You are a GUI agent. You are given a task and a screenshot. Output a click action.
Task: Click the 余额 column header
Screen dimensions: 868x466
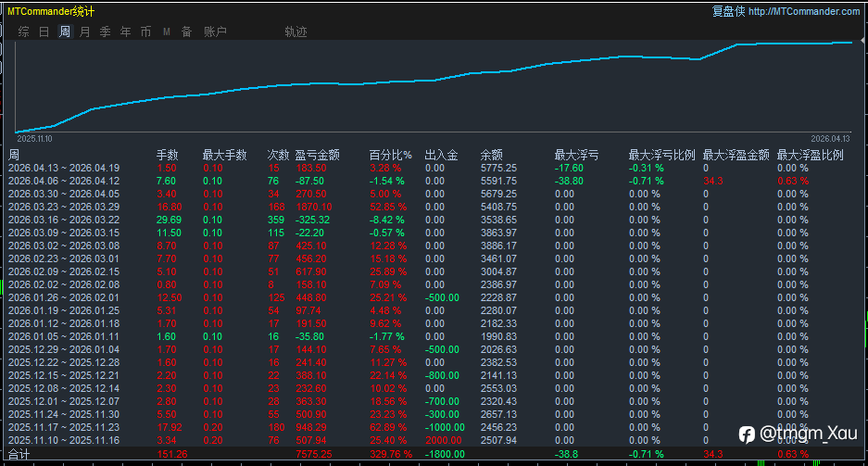click(492, 155)
